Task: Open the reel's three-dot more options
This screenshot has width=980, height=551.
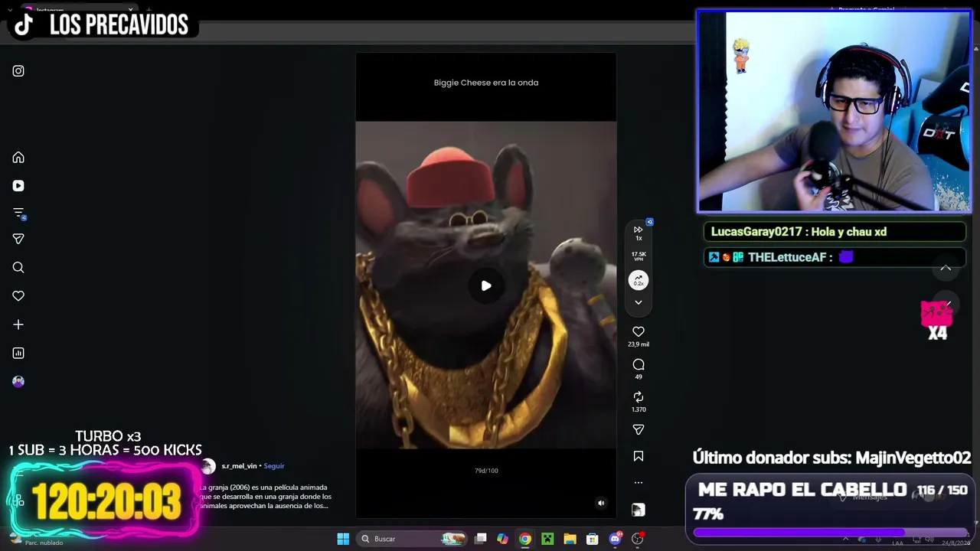Action: pyautogui.click(x=639, y=483)
